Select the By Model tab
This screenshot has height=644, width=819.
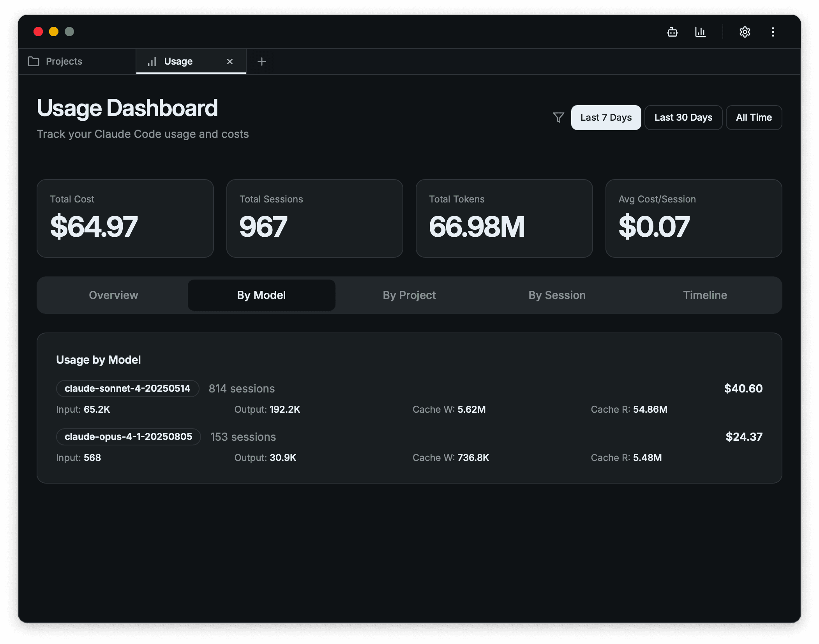click(x=261, y=295)
